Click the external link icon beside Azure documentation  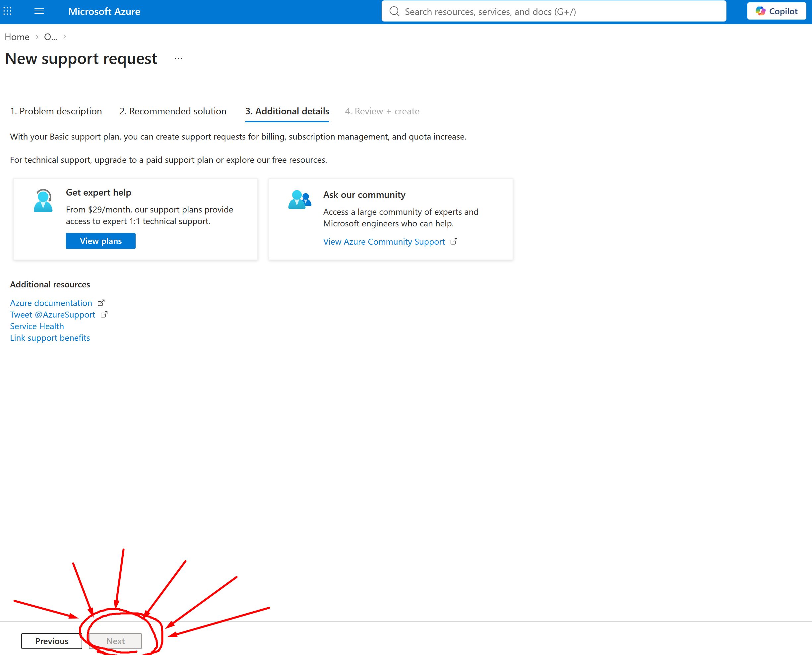point(101,303)
